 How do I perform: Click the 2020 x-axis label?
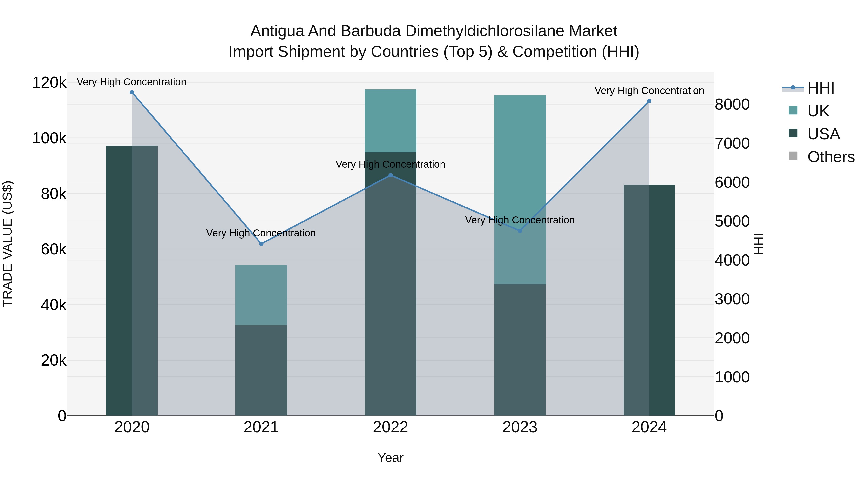[132, 427]
